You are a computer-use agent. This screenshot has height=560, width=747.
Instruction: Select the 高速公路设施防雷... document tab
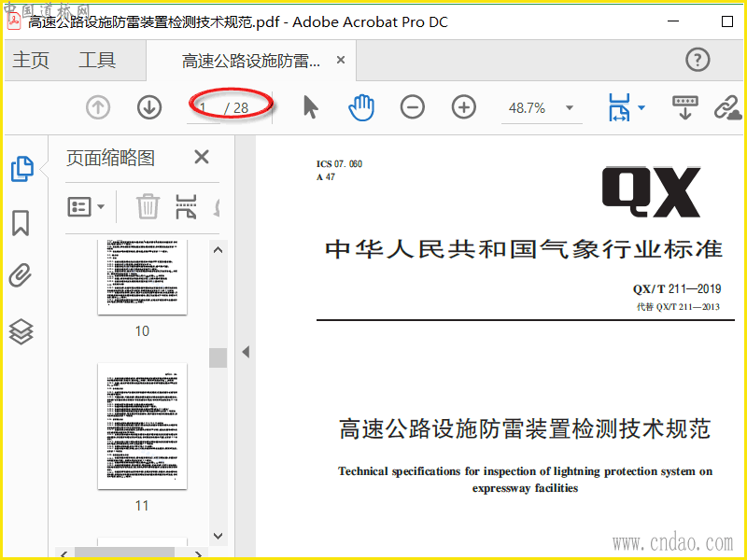250,61
